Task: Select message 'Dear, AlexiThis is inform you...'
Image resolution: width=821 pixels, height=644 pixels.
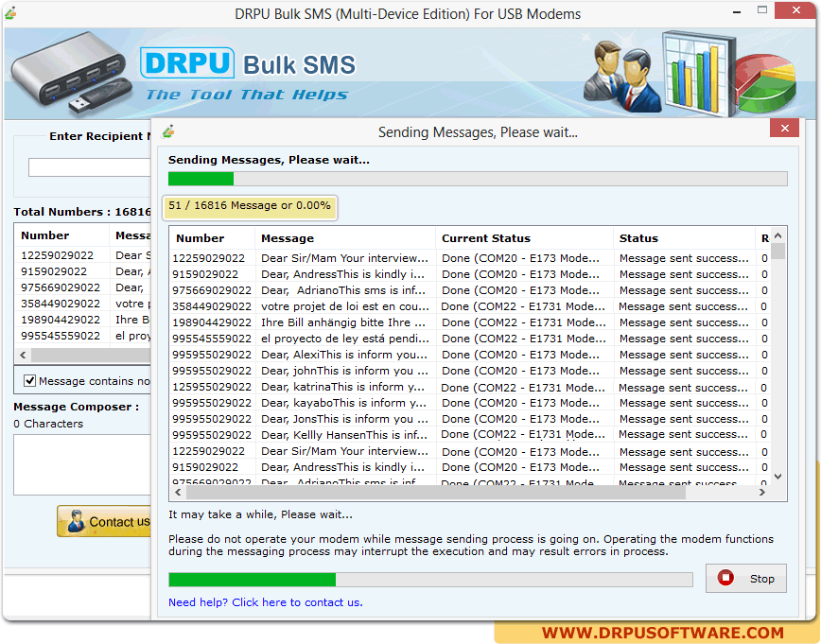Action: [x=344, y=355]
